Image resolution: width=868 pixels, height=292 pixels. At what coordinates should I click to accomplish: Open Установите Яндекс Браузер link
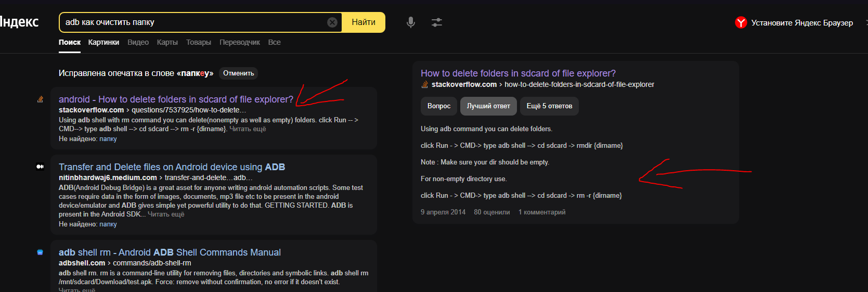click(802, 23)
